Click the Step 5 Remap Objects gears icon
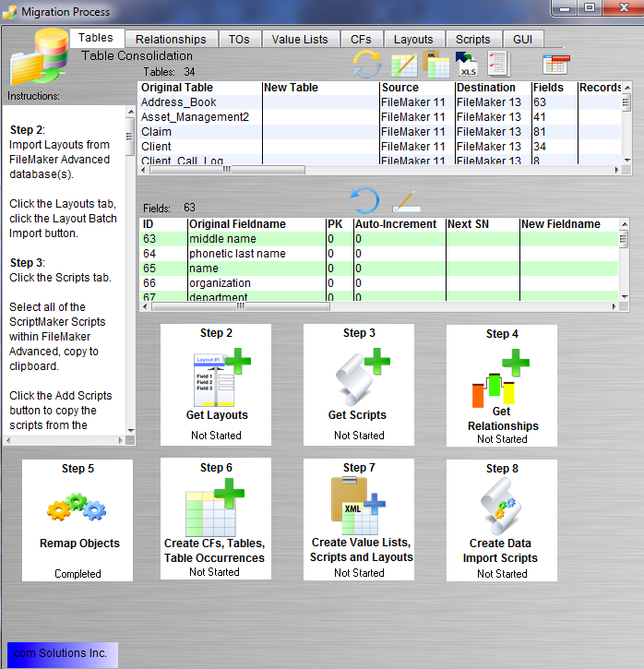 pyautogui.click(x=77, y=507)
